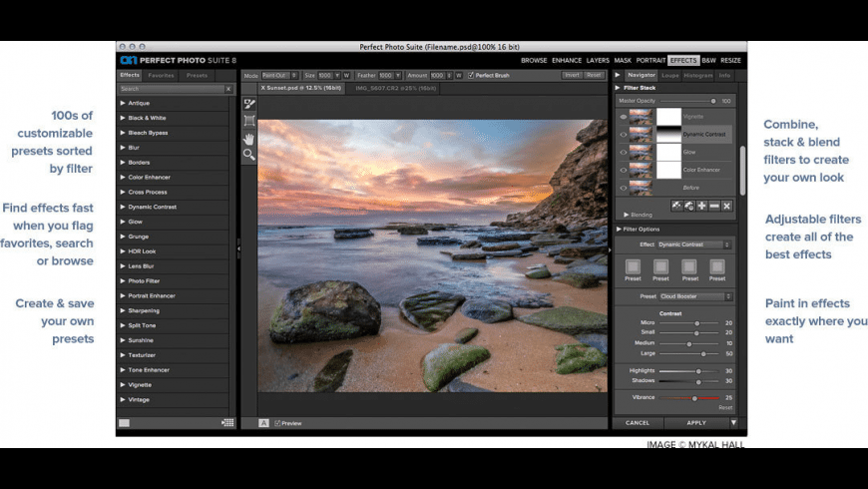Click the on1 logo in the header
The width and height of the screenshot is (868, 489).
click(129, 60)
